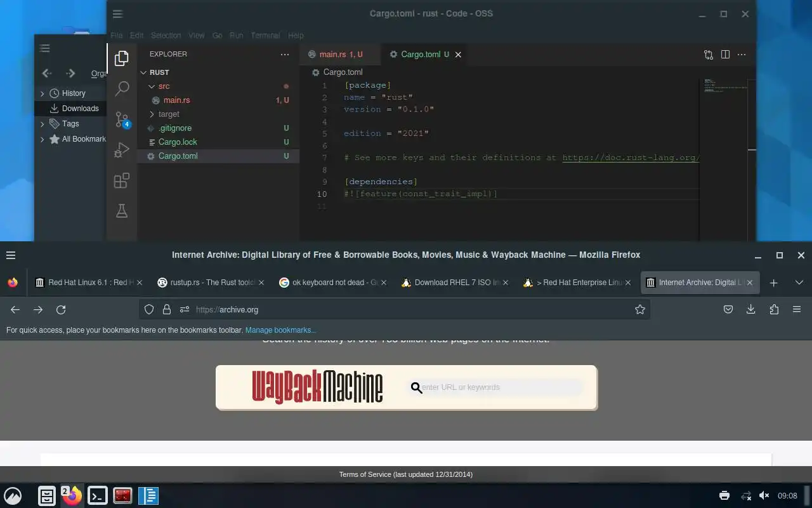812x508 pixels.
Task: Open the Firefox Pocket save icon
Action: point(728,309)
